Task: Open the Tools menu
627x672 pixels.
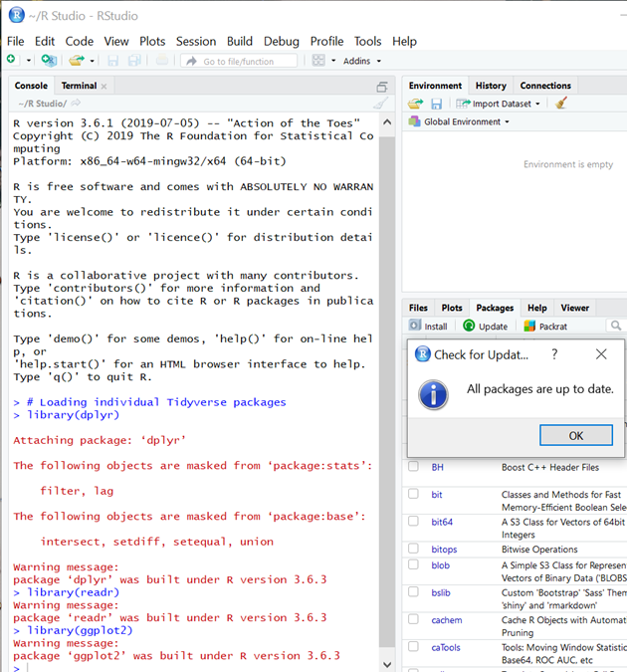Action: click(x=367, y=41)
